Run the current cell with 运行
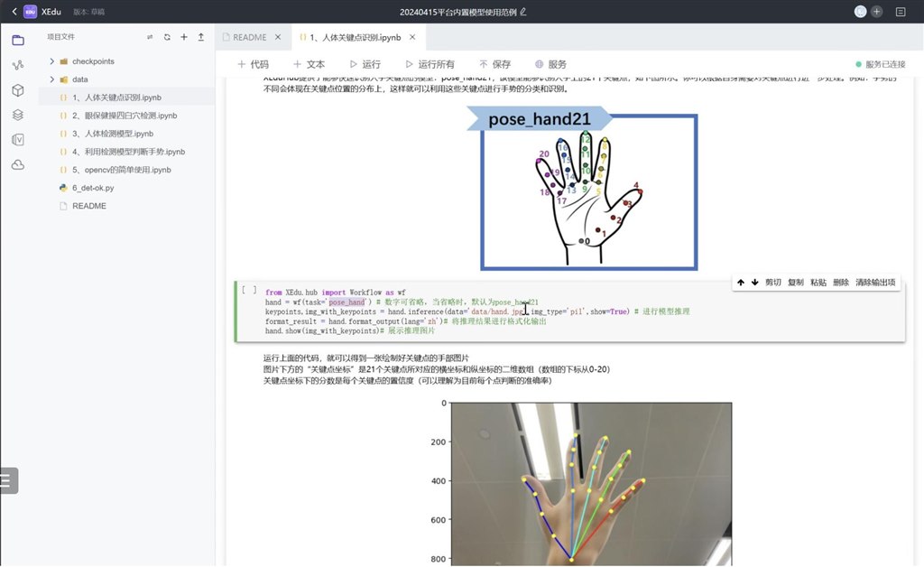 (x=365, y=64)
